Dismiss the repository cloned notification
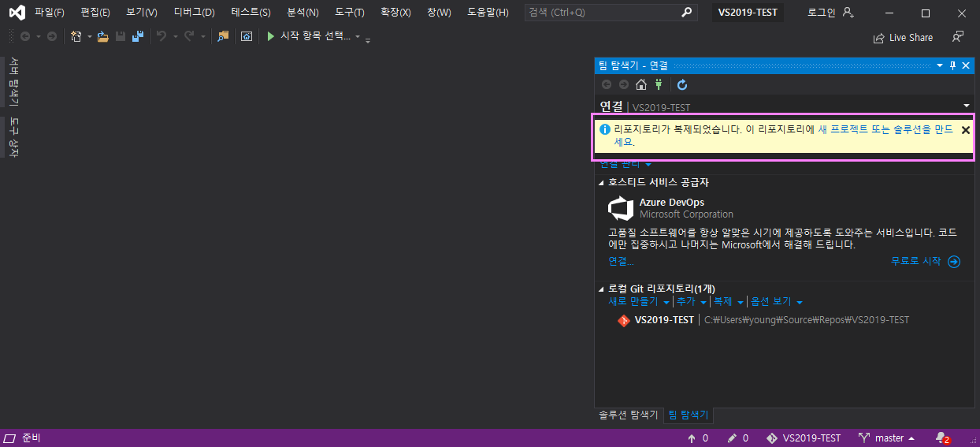The height and width of the screenshot is (447, 980). (x=966, y=129)
